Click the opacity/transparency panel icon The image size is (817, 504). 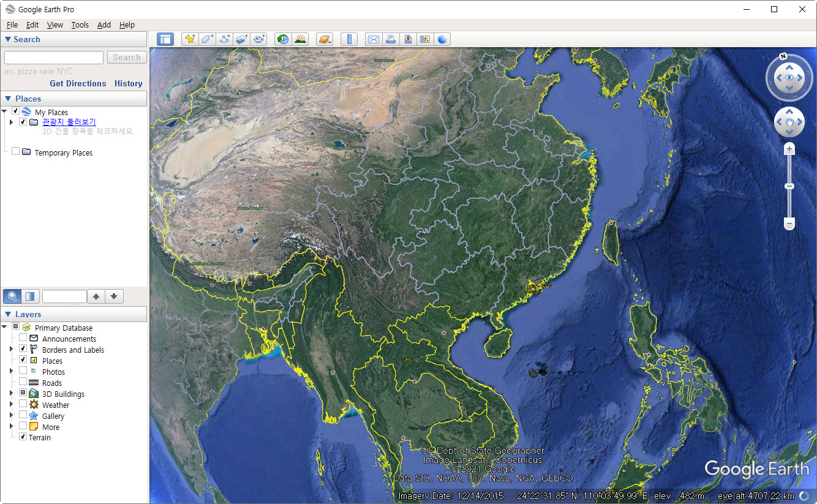coord(30,296)
